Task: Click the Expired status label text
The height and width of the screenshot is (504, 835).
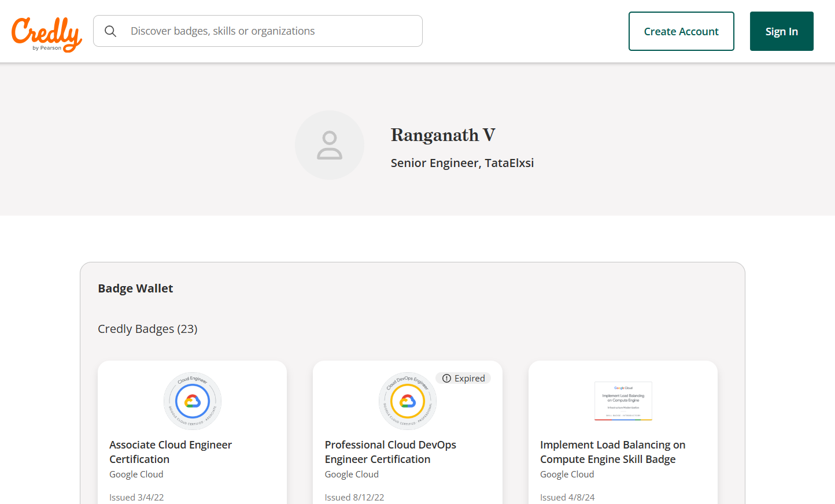Action: (x=470, y=379)
